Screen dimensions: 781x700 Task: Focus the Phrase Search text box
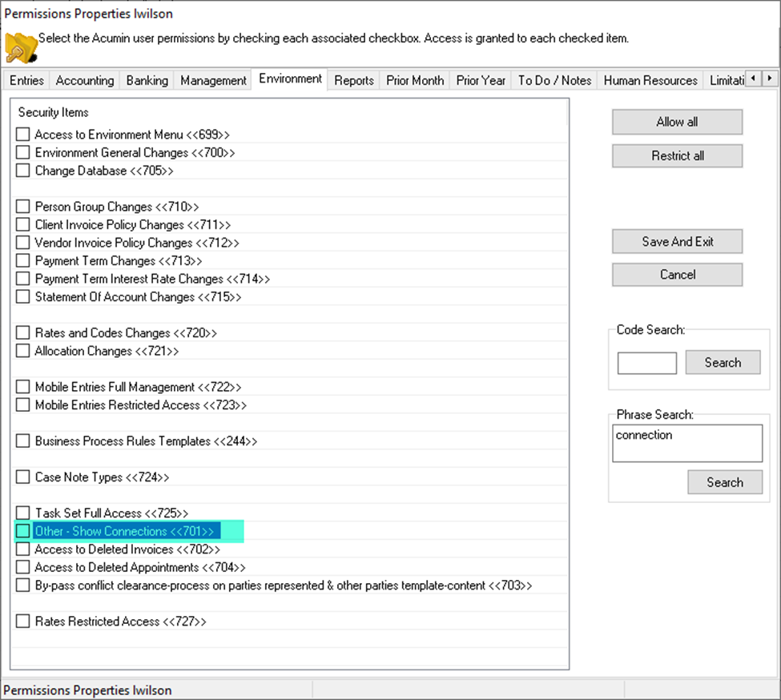pos(687,443)
